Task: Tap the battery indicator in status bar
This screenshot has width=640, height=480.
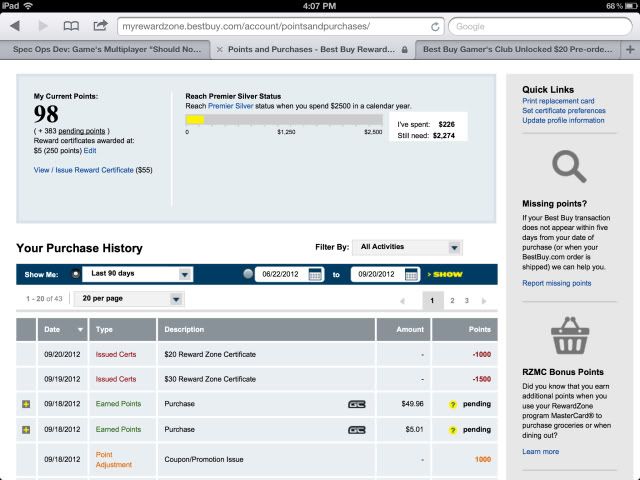Action: click(631, 6)
